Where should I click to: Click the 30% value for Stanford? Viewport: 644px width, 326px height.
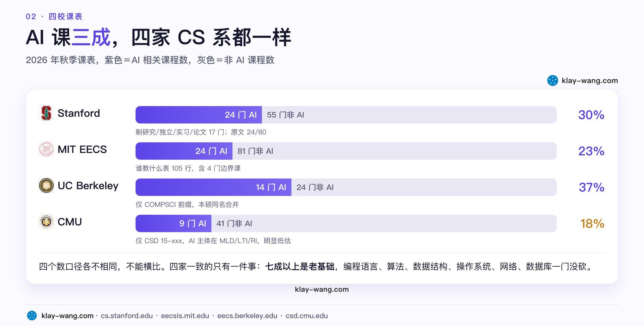[x=591, y=115]
